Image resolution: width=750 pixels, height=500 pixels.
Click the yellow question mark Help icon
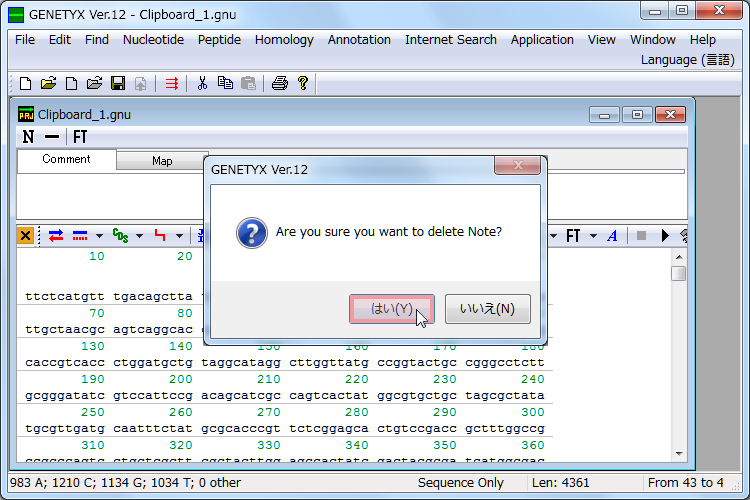click(x=303, y=83)
